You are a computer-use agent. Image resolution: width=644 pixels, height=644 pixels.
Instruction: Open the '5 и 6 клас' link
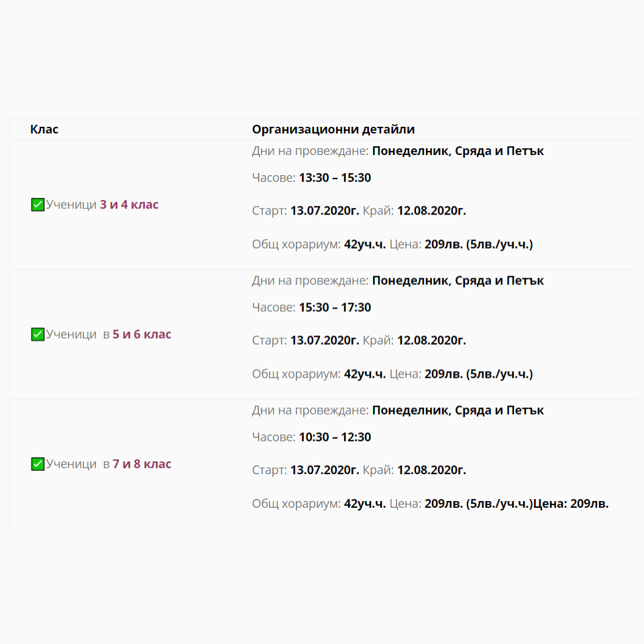(142, 334)
